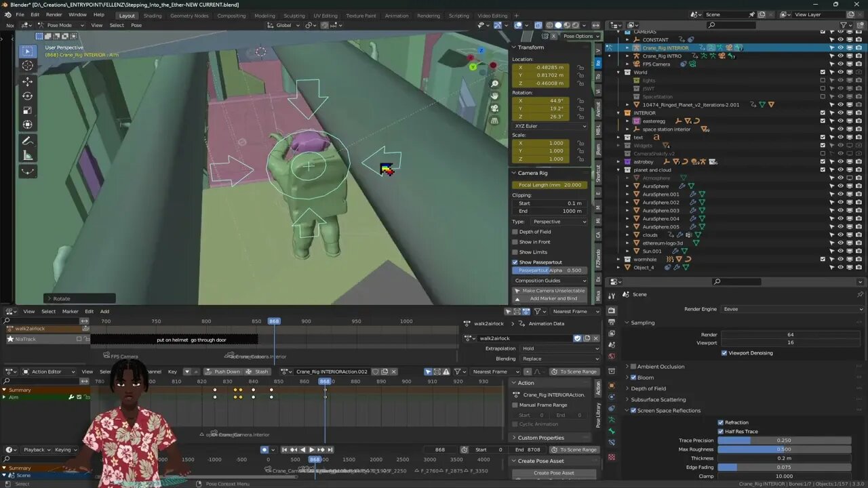The image size is (868, 488).
Task: Select wireframe viewport shading mode
Action: [x=549, y=25]
